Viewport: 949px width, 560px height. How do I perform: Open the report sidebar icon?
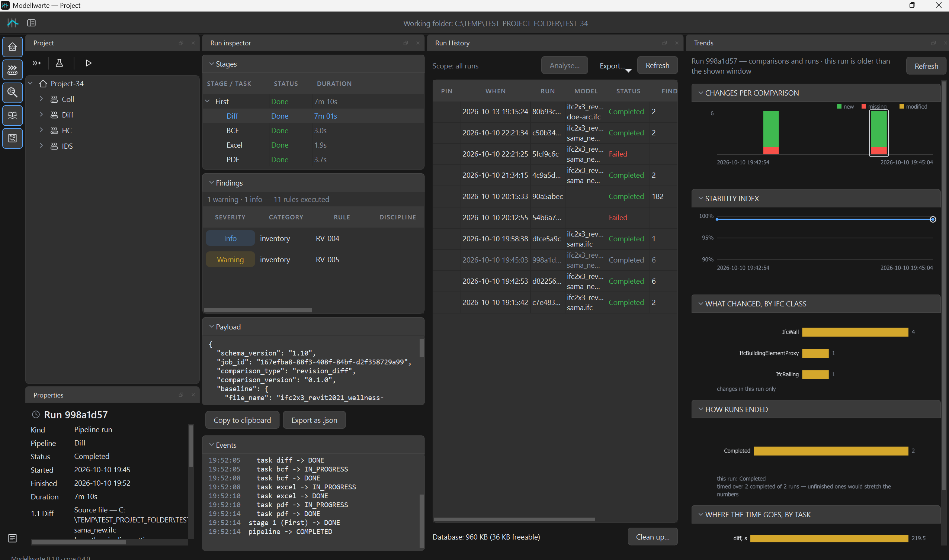point(12,138)
